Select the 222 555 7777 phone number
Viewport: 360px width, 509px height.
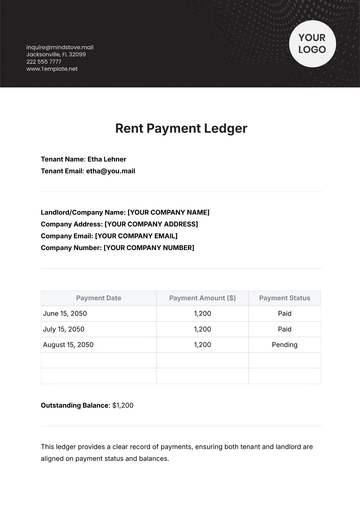pos(44,62)
